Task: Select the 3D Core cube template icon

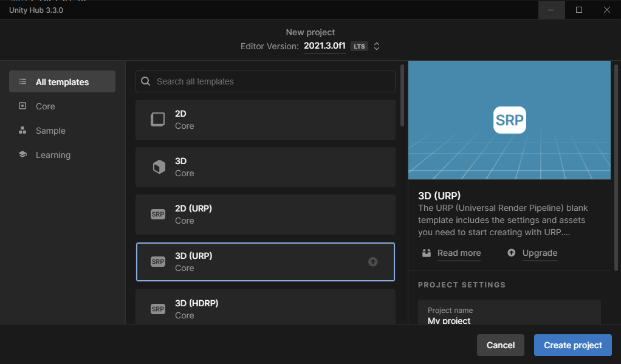Action: coord(158,167)
